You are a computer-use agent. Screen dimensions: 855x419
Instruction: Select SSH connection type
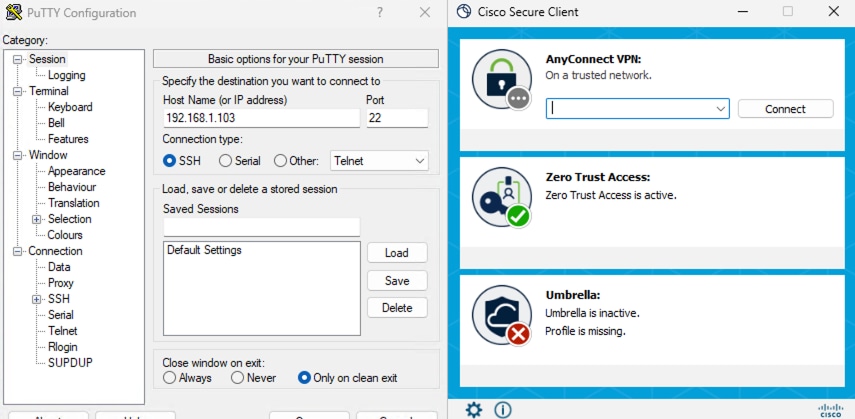(169, 161)
